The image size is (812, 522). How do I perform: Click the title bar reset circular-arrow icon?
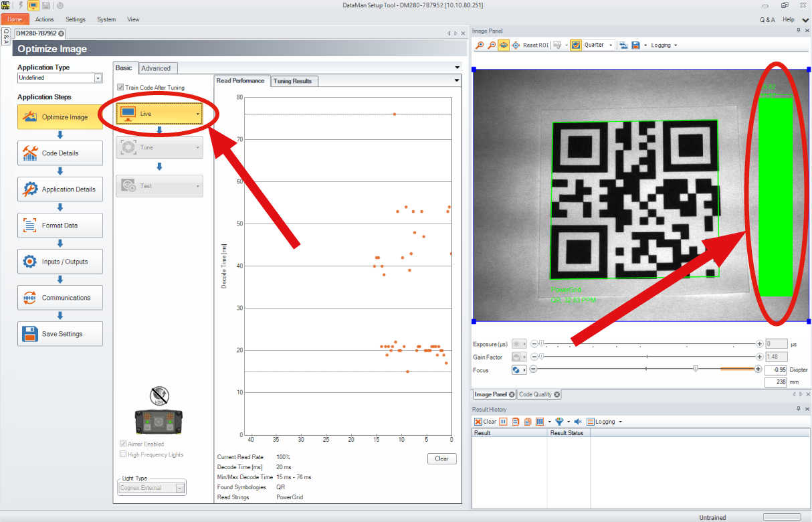click(x=60, y=5)
